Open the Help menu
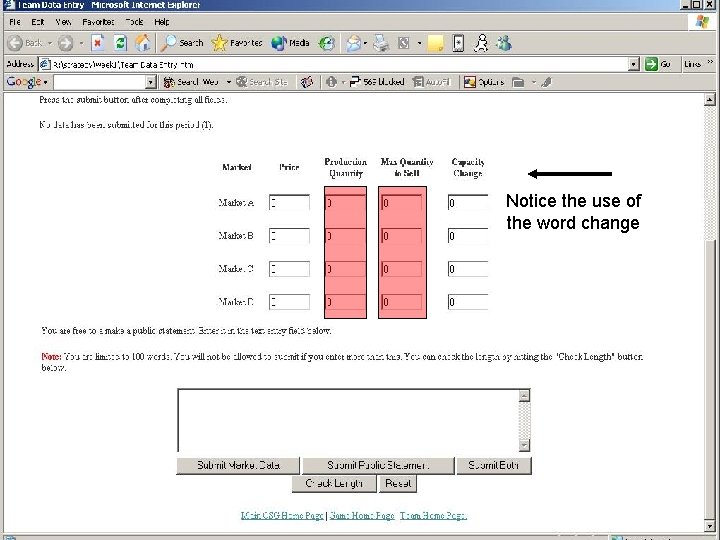The height and width of the screenshot is (540, 720). point(162,22)
